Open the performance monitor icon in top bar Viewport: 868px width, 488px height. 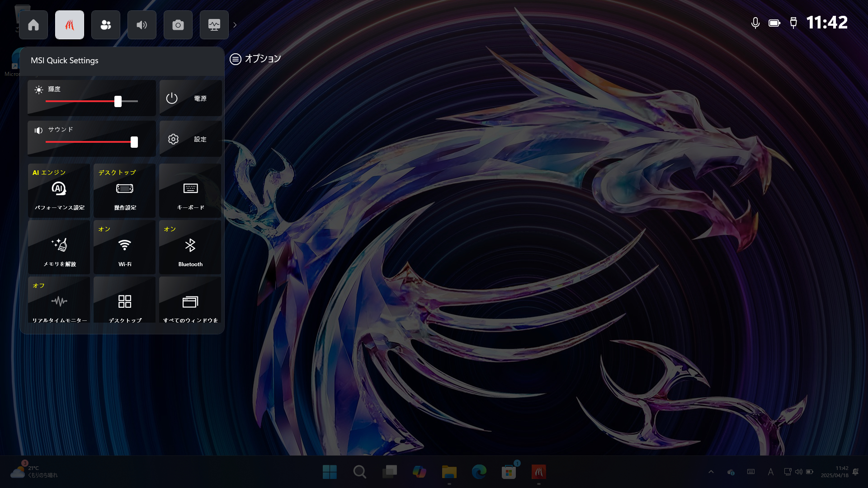[x=214, y=25]
